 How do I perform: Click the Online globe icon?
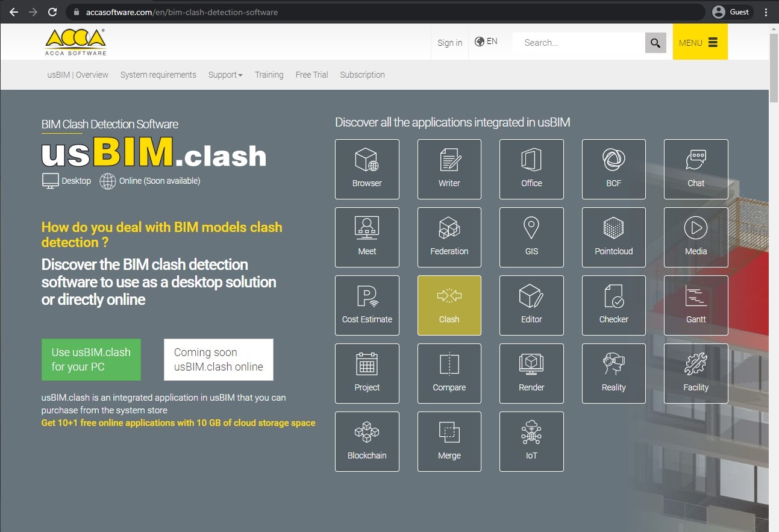[108, 181]
